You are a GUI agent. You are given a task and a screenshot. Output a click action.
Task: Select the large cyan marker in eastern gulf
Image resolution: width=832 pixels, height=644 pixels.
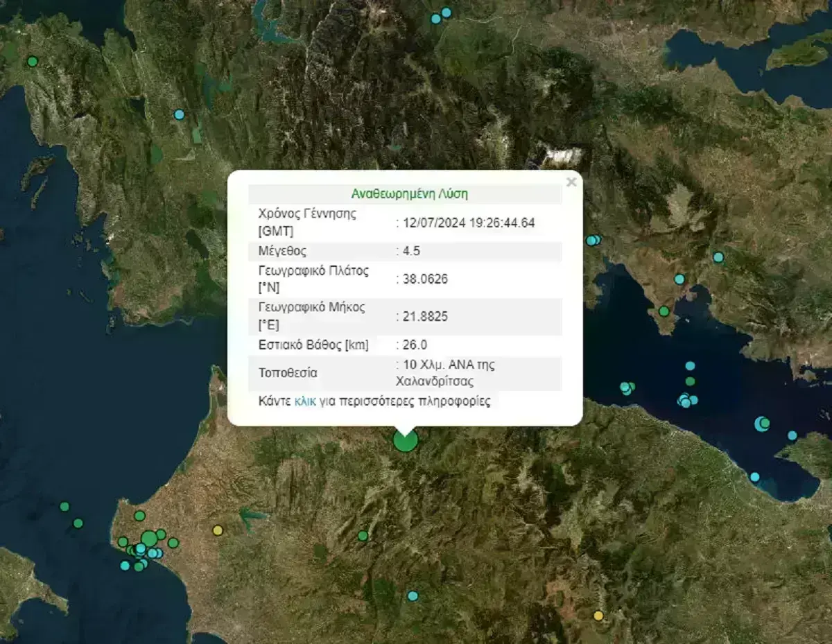click(762, 424)
